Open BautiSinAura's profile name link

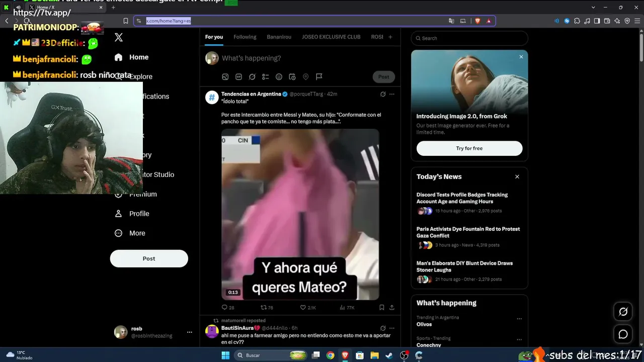240,328
